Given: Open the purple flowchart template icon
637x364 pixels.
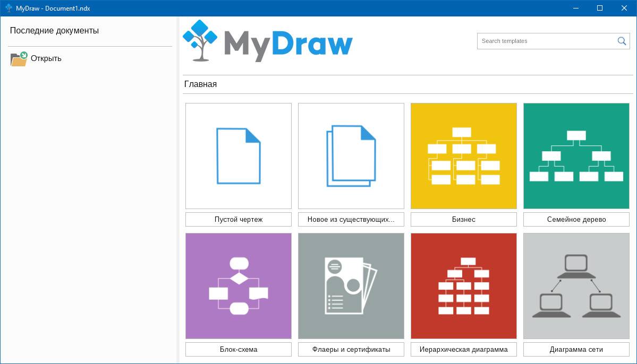Looking at the screenshot, I should (x=239, y=286).
